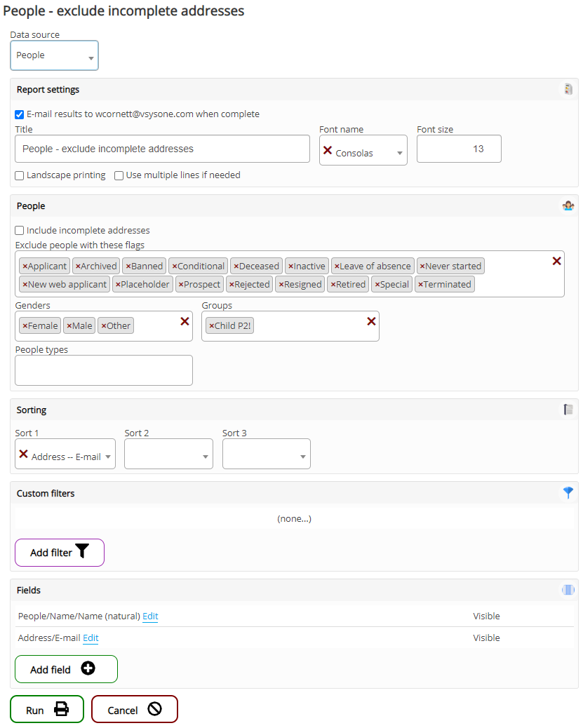583x728 pixels.
Task: Click the report Title text field
Action: 162,149
